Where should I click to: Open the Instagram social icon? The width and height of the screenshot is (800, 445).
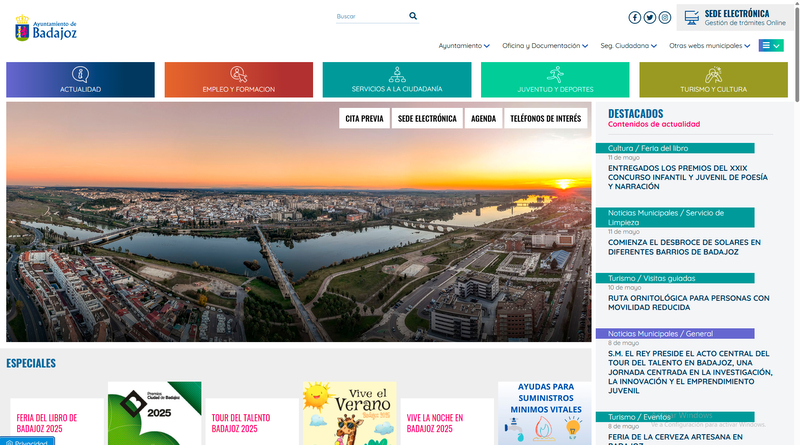[664, 17]
